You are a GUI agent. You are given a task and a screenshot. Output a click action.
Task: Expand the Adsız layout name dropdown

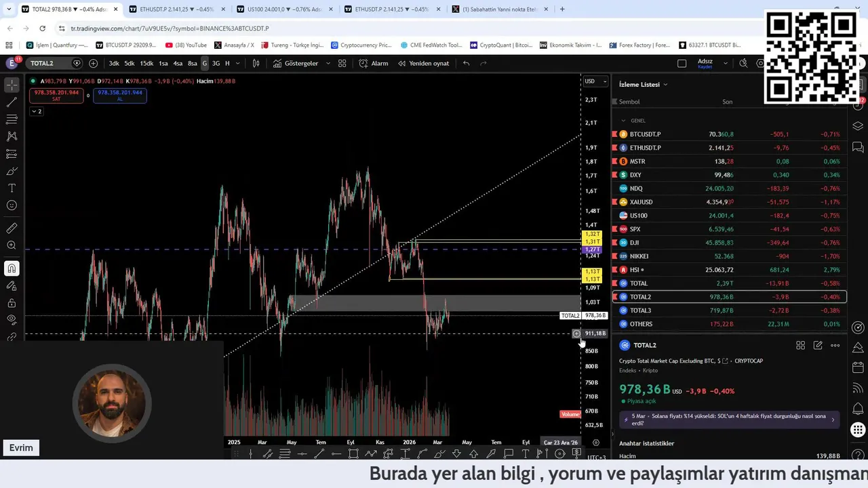click(x=725, y=63)
